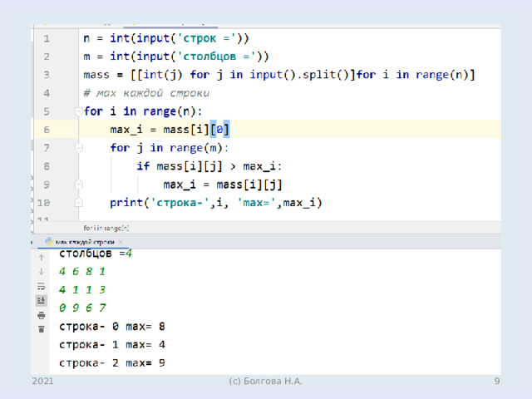
Task: Click the '2021' footer text
Action: pyautogui.click(x=42, y=382)
